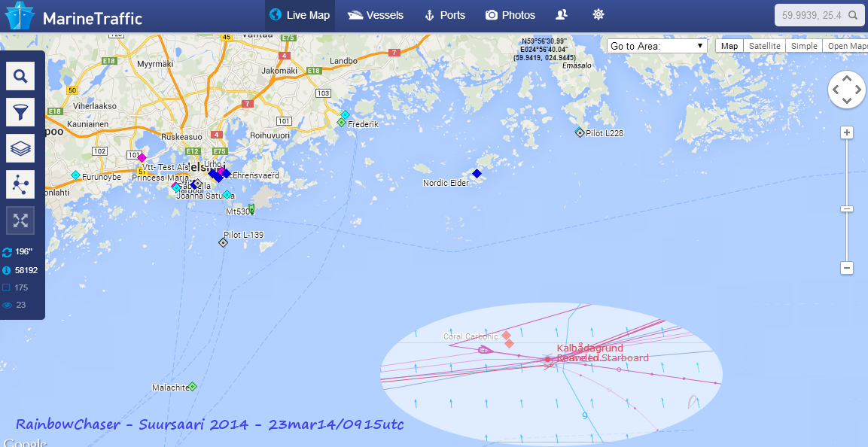The height and width of the screenshot is (447, 868).
Task: Select the Furunoybe cyan vessel marker
Action: (76, 175)
